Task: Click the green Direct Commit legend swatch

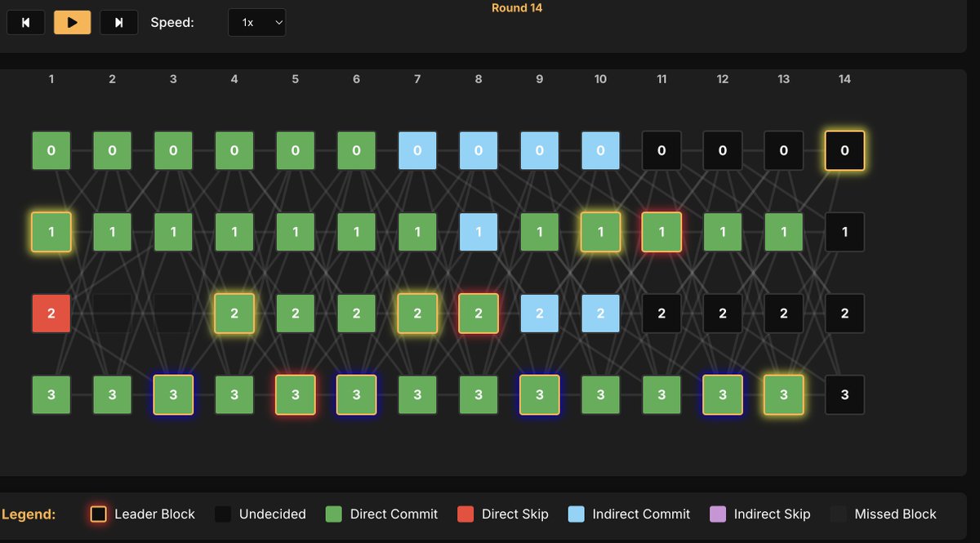Action: [x=334, y=514]
